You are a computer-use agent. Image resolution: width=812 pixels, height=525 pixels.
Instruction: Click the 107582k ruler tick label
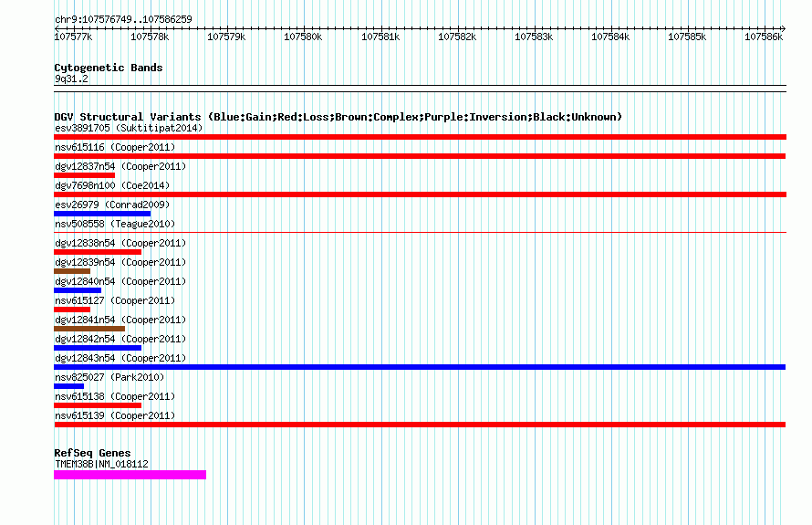(457, 37)
